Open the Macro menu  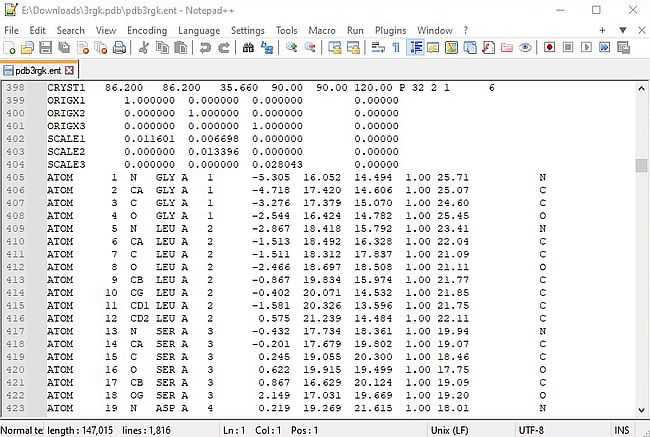(x=322, y=31)
